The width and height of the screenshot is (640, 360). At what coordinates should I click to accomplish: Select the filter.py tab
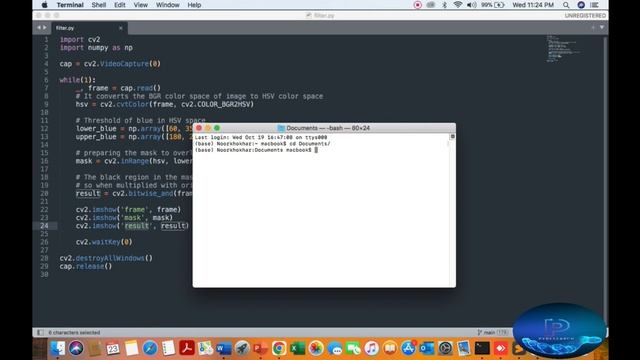point(89,28)
